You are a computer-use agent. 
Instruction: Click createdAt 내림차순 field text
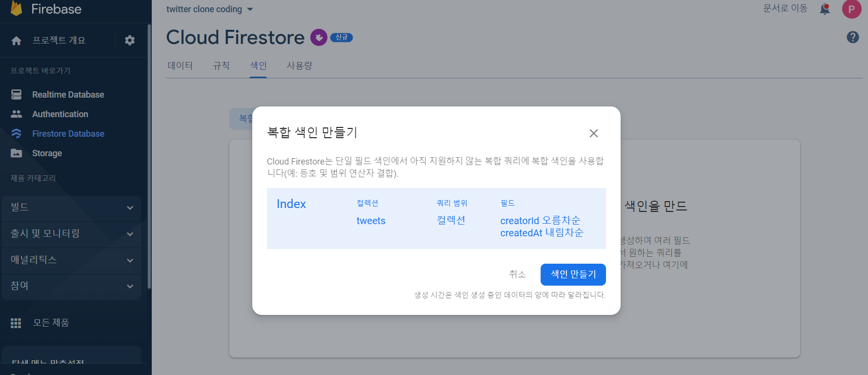click(x=542, y=233)
